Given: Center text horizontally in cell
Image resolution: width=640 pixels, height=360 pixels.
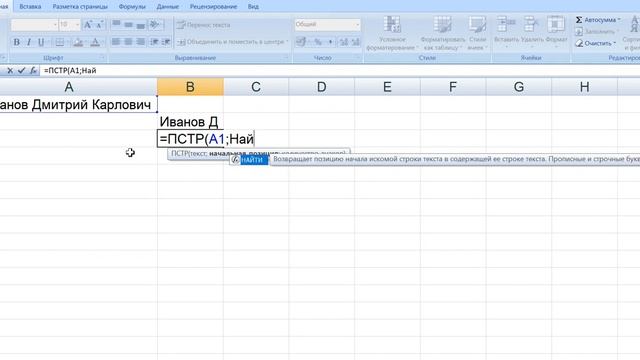Looking at the screenshot, I should [x=129, y=42].
